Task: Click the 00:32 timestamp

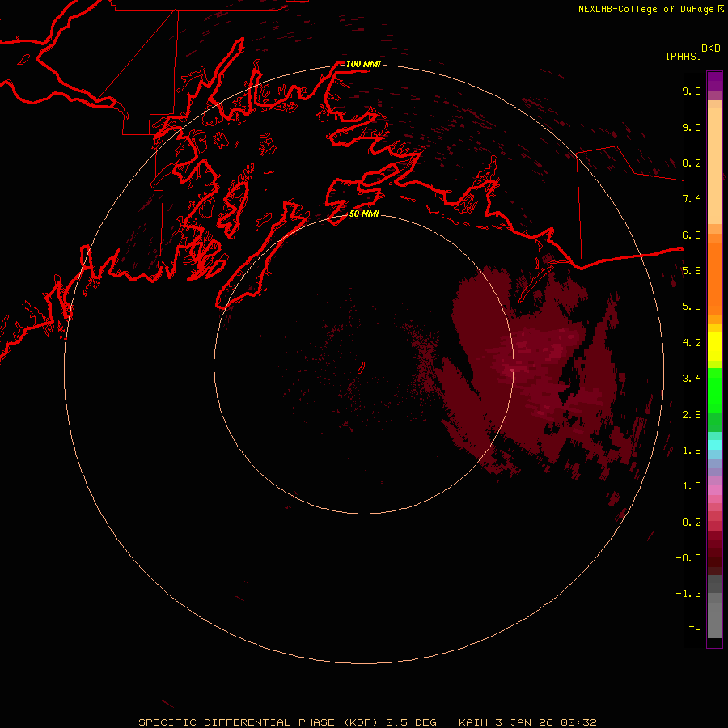Action: tap(578, 722)
